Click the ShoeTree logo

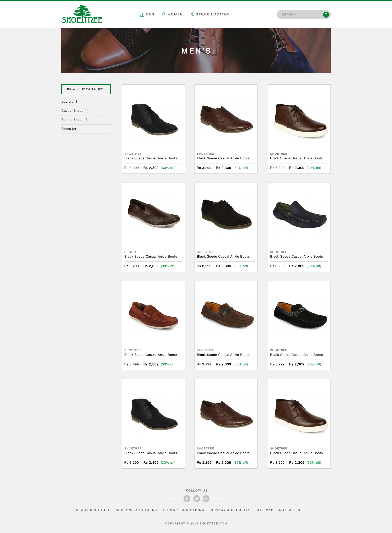coord(82,14)
